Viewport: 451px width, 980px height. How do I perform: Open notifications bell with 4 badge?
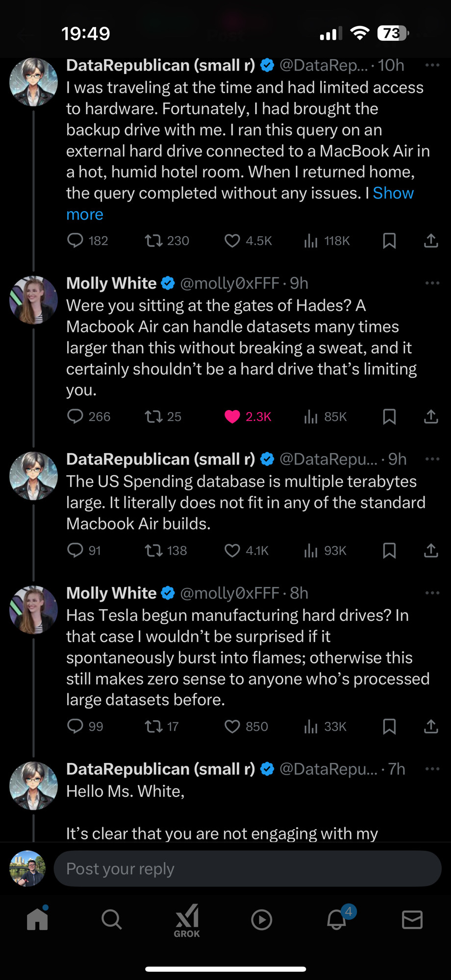click(x=337, y=920)
